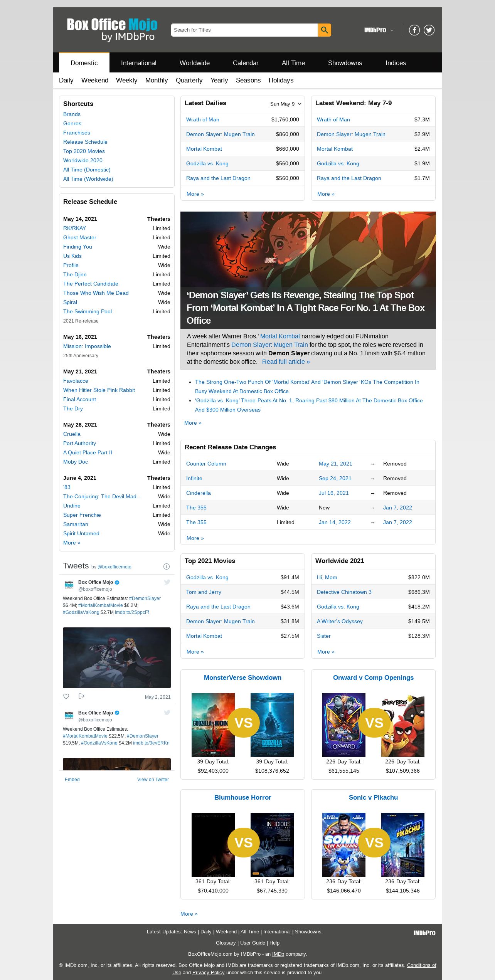This screenshot has width=495, height=980.
Task: Open the Brands shortcut link
Action: coord(72,114)
